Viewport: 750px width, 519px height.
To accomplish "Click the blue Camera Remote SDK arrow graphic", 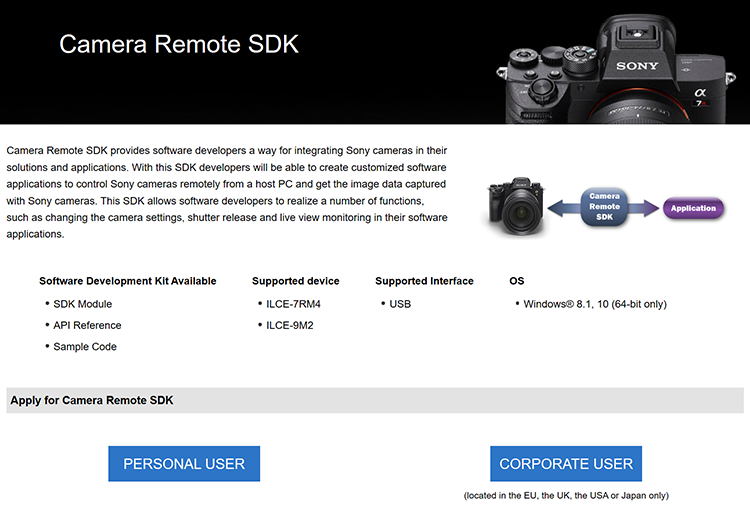I will [x=604, y=207].
